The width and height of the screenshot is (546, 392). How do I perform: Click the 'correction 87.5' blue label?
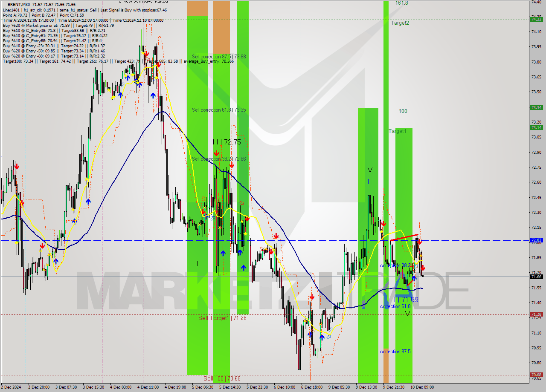(x=395, y=352)
